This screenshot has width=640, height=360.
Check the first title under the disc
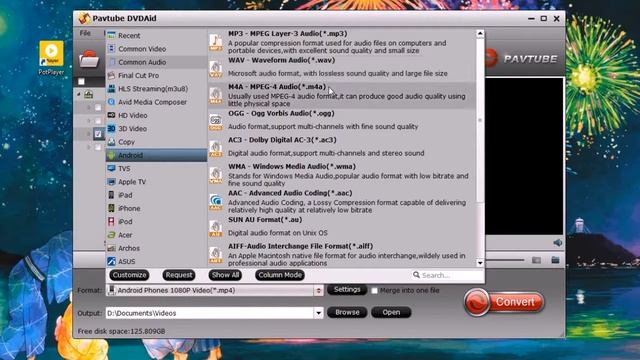(98, 107)
